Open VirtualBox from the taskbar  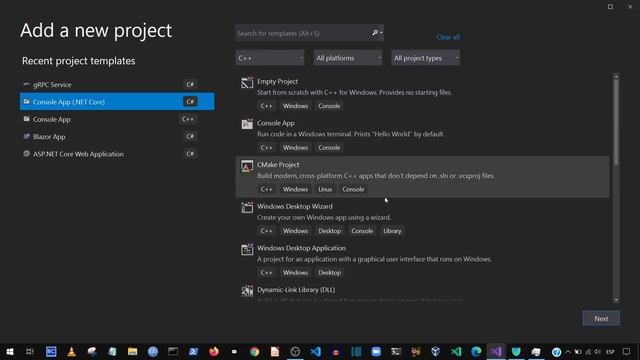point(436,351)
